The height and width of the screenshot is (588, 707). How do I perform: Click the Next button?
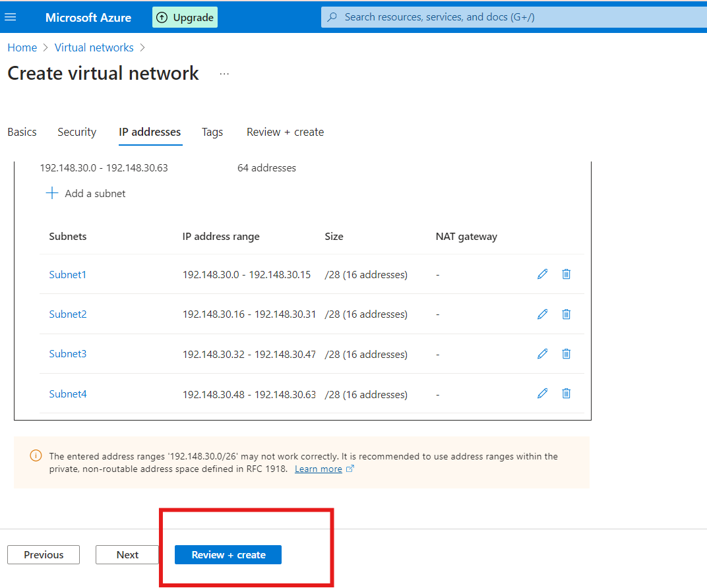(x=127, y=554)
